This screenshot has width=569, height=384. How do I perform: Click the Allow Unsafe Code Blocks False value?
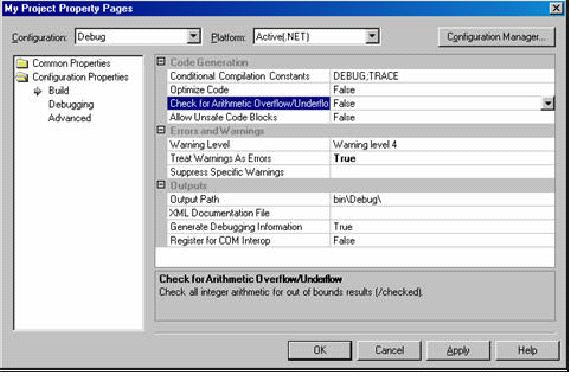(442, 117)
